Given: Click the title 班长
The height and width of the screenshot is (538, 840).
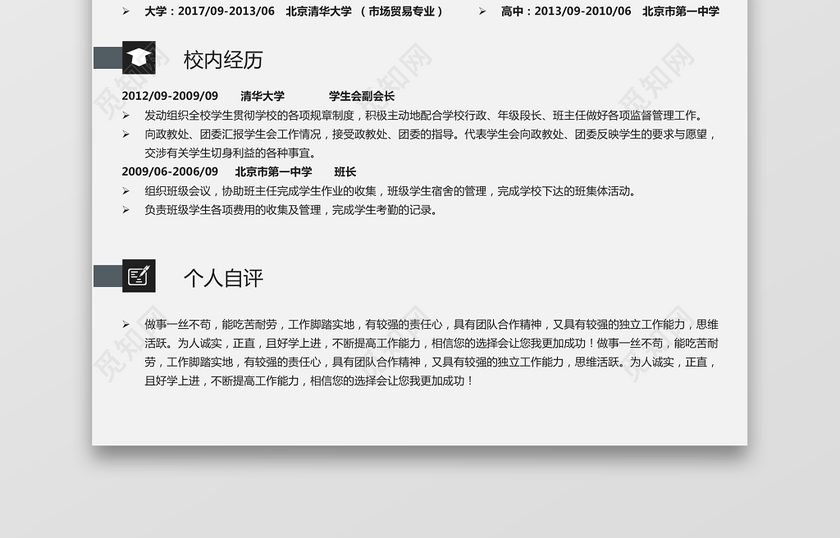Looking at the screenshot, I should coord(345,171).
